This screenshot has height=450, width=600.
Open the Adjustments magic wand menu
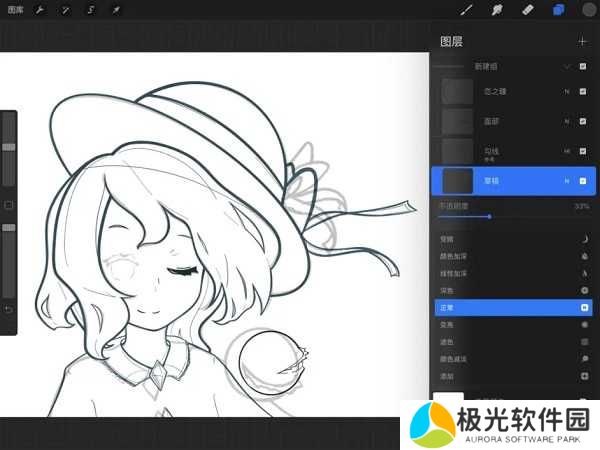point(65,10)
